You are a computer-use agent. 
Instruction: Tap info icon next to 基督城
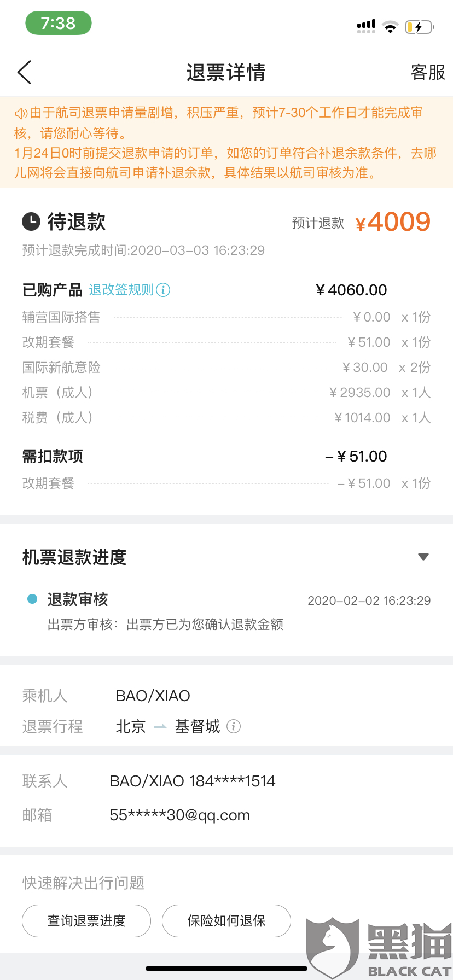(234, 726)
